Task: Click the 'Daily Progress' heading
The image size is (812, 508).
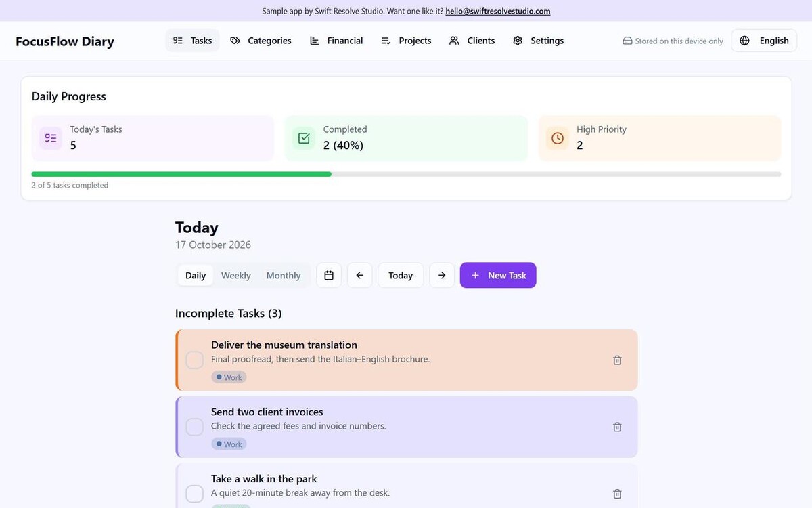Action: pyautogui.click(x=69, y=96)
